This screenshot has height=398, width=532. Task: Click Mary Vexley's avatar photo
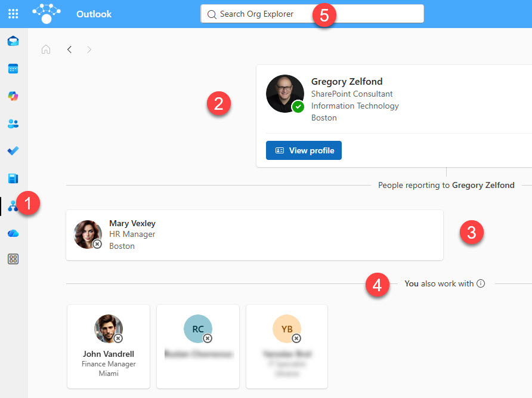(88, 235)
